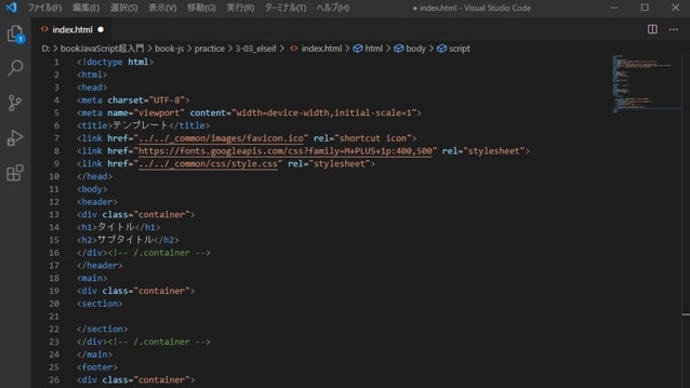The height and width of the screenshot is (388, 690).
Task: Expand the 3-03_elseif breadcrumb folder
Action: pyautogui.click(x=256, y=48)
